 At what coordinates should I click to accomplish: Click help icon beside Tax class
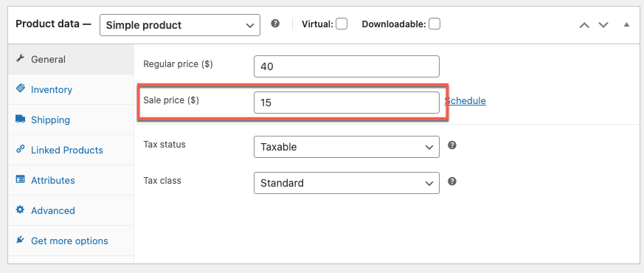click(452, 182)
